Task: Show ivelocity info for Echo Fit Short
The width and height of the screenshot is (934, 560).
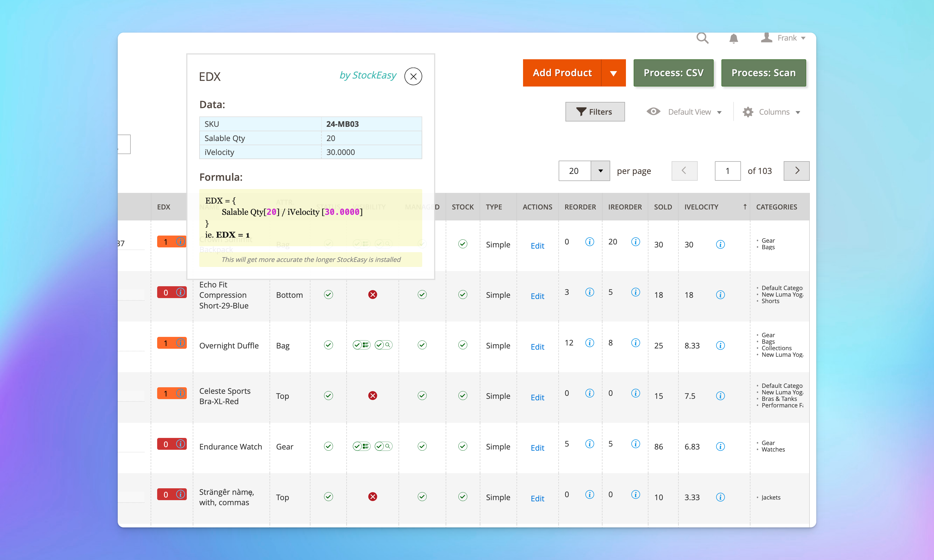Action: (x=720, y=295)
